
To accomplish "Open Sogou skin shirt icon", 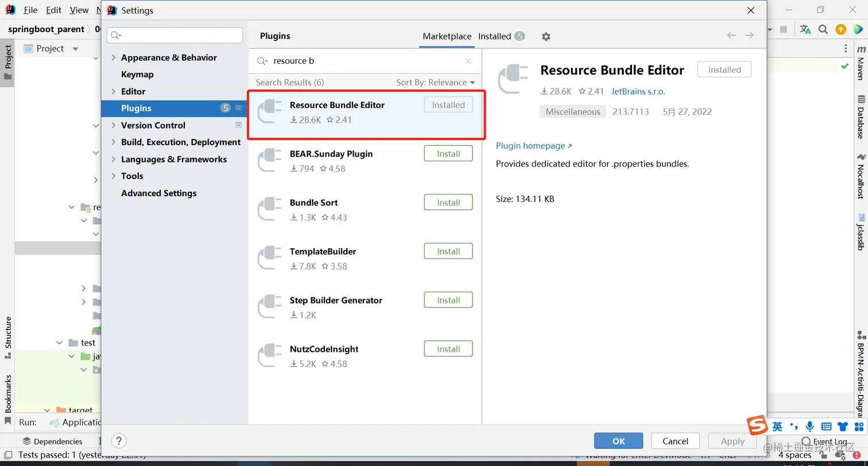I will tap(843, 426).
